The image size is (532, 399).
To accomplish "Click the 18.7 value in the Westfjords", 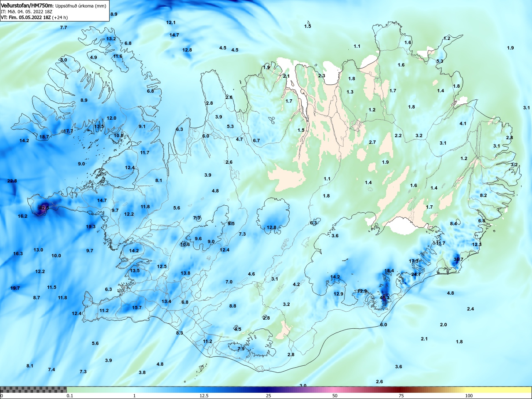I will 44,137.
